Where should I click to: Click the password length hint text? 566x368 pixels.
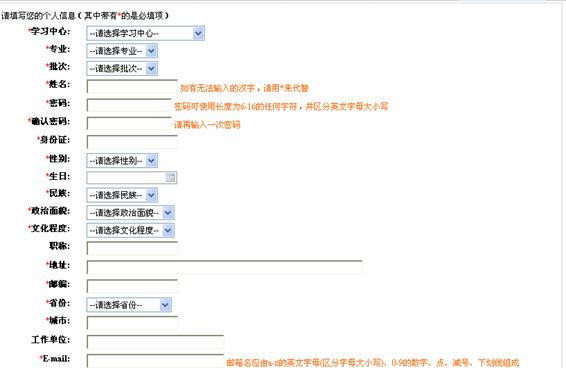point(281,107)
